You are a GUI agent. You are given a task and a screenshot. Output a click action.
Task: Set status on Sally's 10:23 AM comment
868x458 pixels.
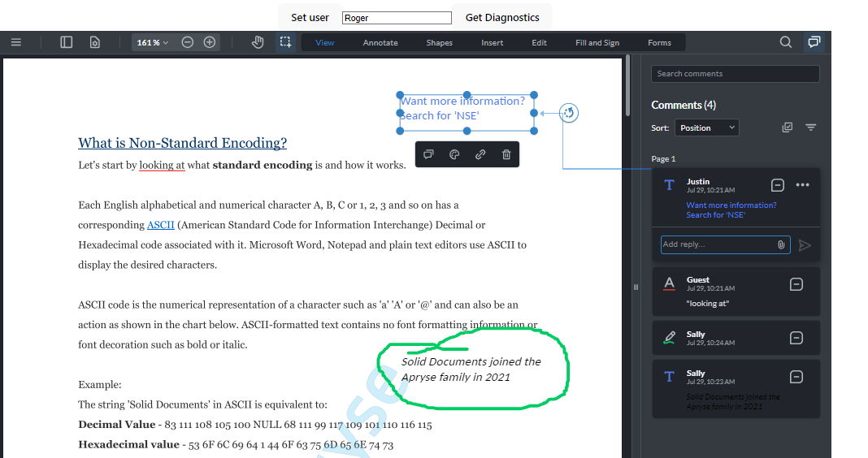796,377
